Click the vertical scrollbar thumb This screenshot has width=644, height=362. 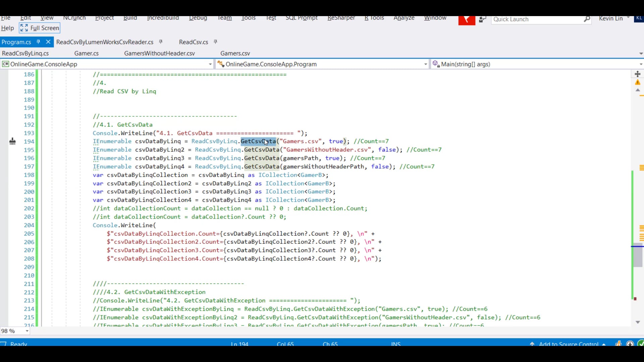[x=638, y=256]
